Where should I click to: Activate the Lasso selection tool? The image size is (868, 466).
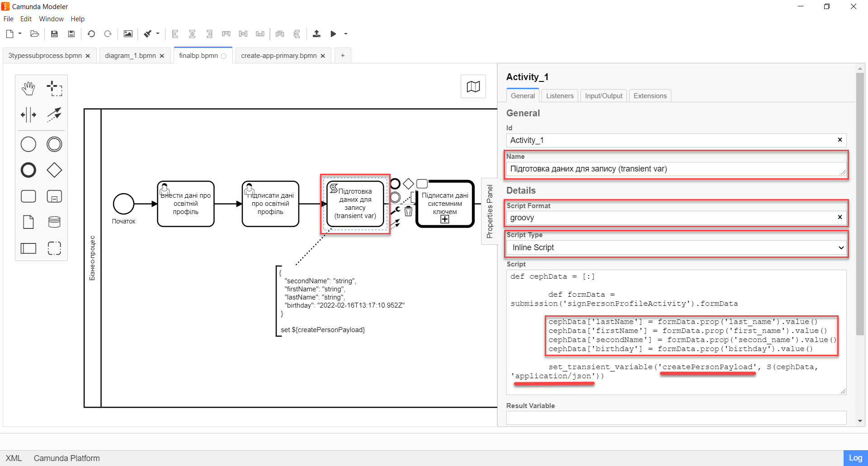[x=54, y=88]
